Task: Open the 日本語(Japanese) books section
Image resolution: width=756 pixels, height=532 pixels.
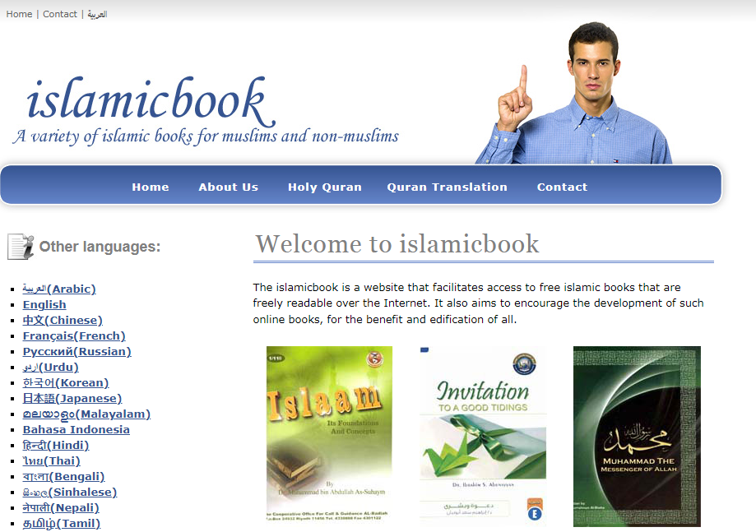Action: pos(72,398)
